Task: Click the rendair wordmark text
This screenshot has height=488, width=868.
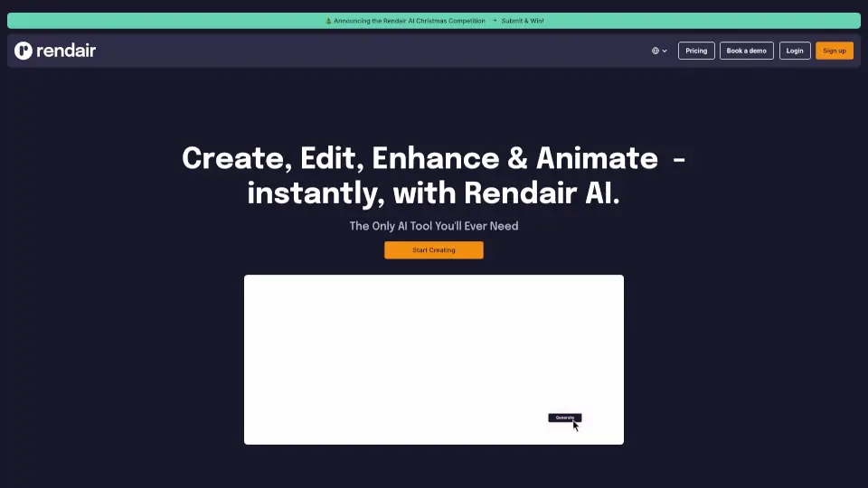Action: point(66,51)
